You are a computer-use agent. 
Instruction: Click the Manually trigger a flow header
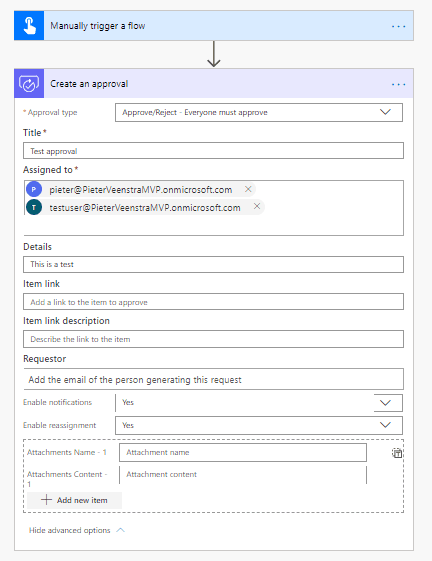(x=214, y=26)
